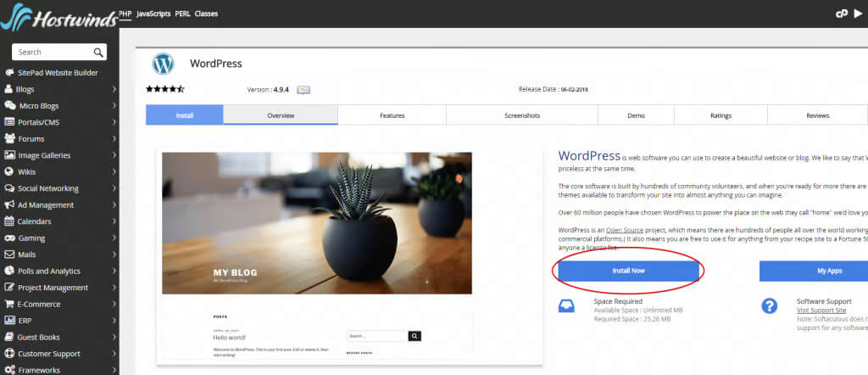Screen dimensions: 868x375
Task: Click the Project Management icon
Action: 8,288
